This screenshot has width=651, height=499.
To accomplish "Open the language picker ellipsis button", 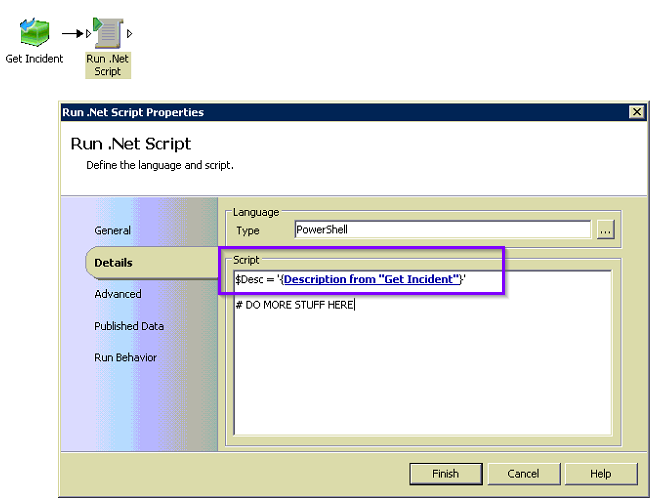I will (x=605, y=230).
